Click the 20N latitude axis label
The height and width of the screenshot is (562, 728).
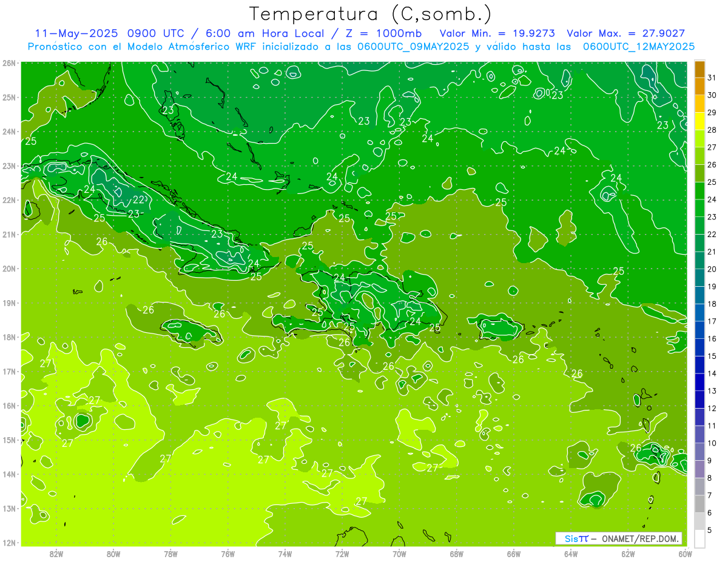[10, 269]
